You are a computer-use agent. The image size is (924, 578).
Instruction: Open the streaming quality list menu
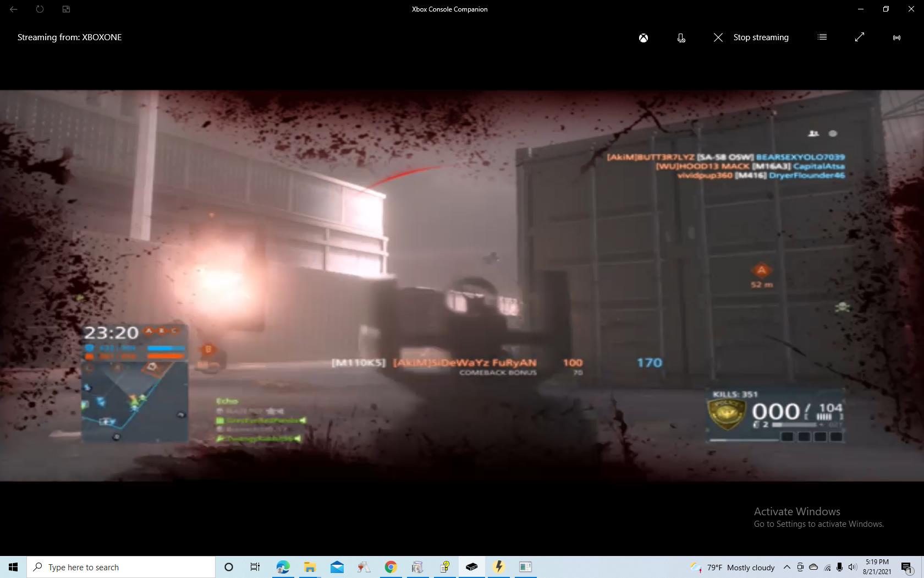click(822, 37)
